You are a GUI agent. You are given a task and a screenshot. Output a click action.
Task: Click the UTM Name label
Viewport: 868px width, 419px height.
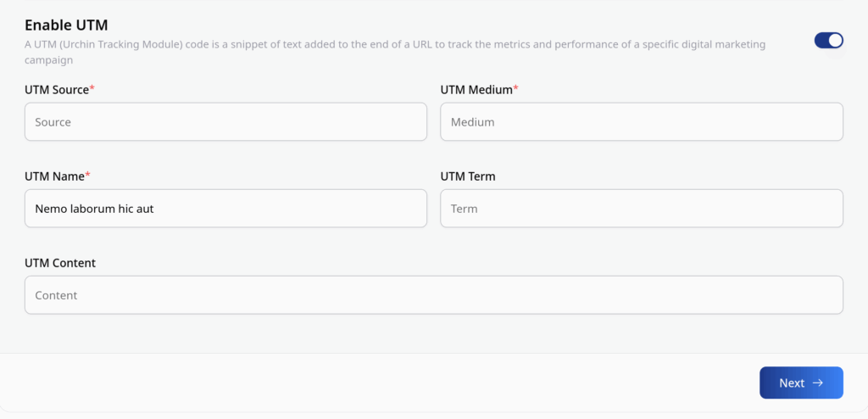(53, 176)
